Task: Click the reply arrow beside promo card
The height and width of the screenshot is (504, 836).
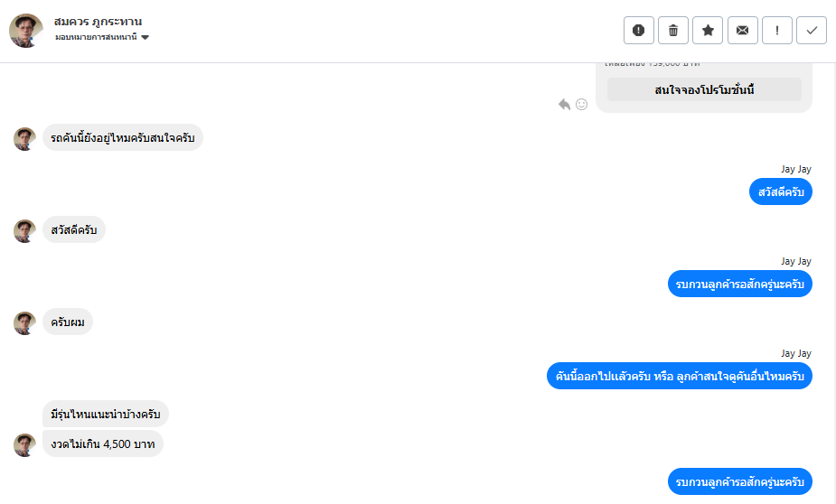Action: pyautogui.click(x=565, y=104)
